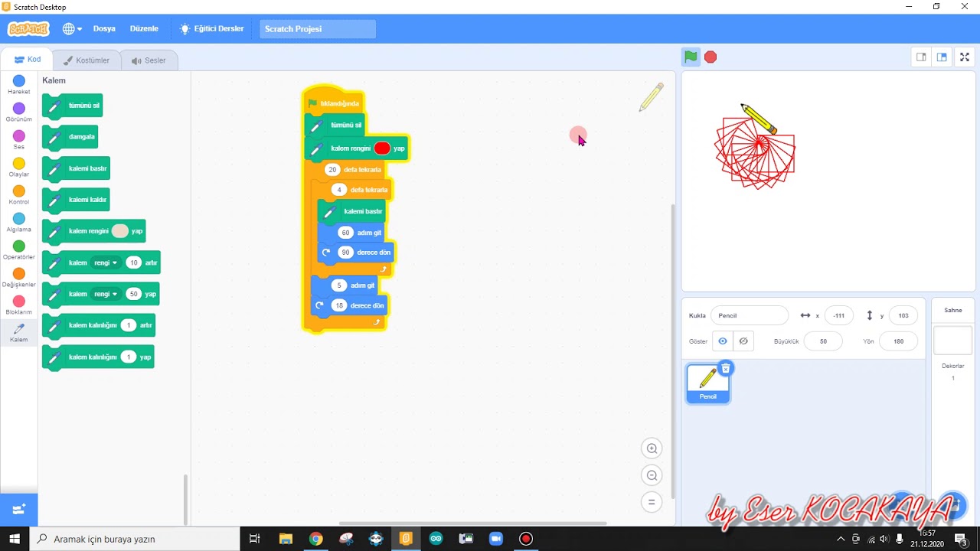Switch to small stage layout
The image size is (980, 551).
click(921, 57)
